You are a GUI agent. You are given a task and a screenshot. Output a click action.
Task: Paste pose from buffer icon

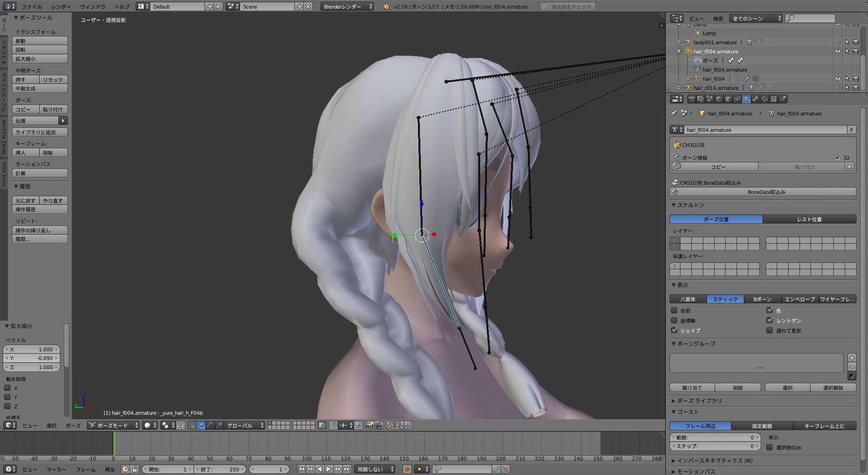pos(399,425)
